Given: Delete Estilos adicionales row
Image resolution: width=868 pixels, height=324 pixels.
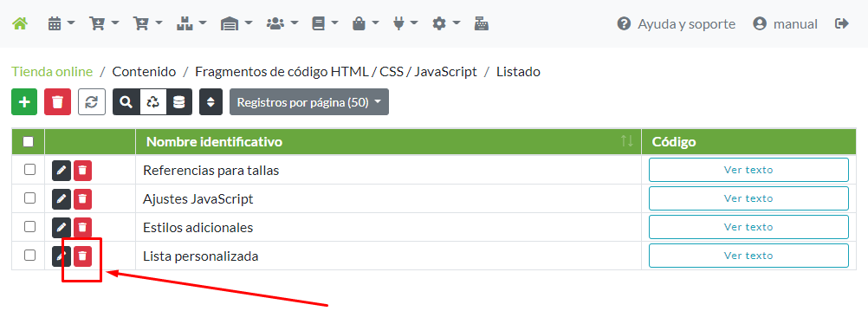Looking at the screenshot, I should click(82, 227).
